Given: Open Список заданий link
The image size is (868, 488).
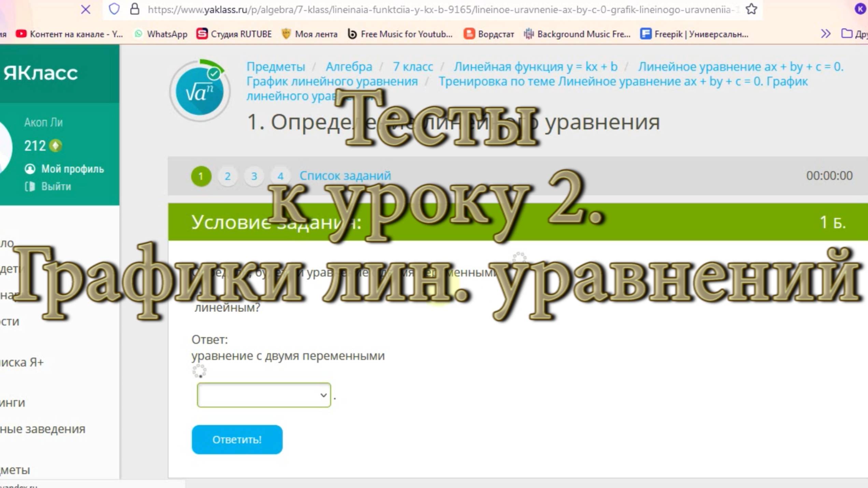Looking at the screenshot, I should pos(345,176).
